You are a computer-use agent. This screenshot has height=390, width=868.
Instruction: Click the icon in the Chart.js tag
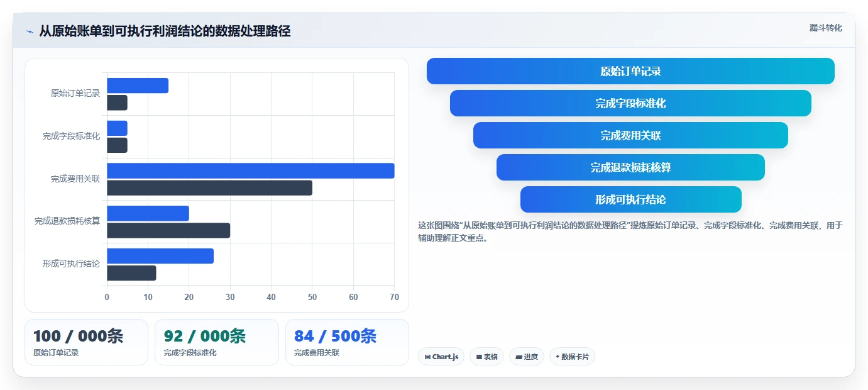point(427,357)
